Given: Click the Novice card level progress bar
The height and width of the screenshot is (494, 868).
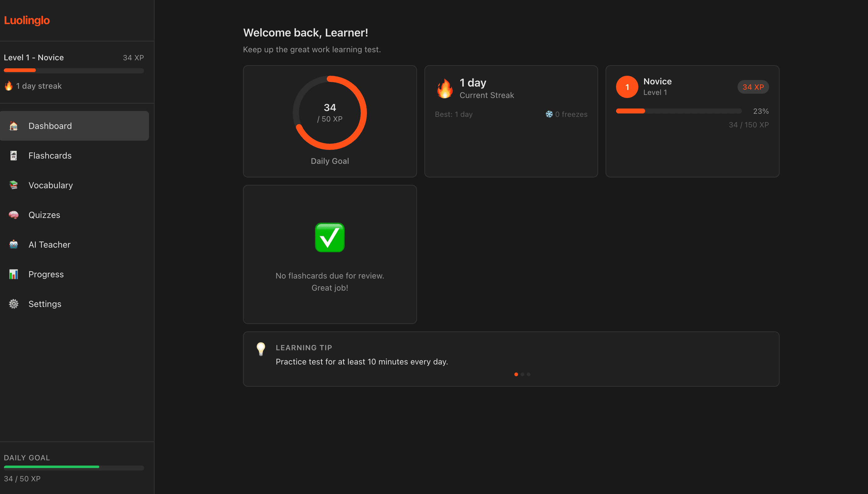Looking at the screenshot, I should pyautogui.click(x=679, y=111).
